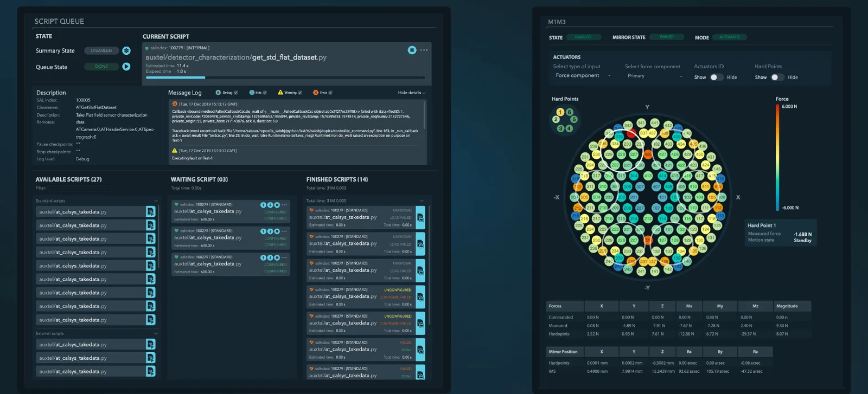
Task: Open the Summary State gear settings
Action: [126, 50]
